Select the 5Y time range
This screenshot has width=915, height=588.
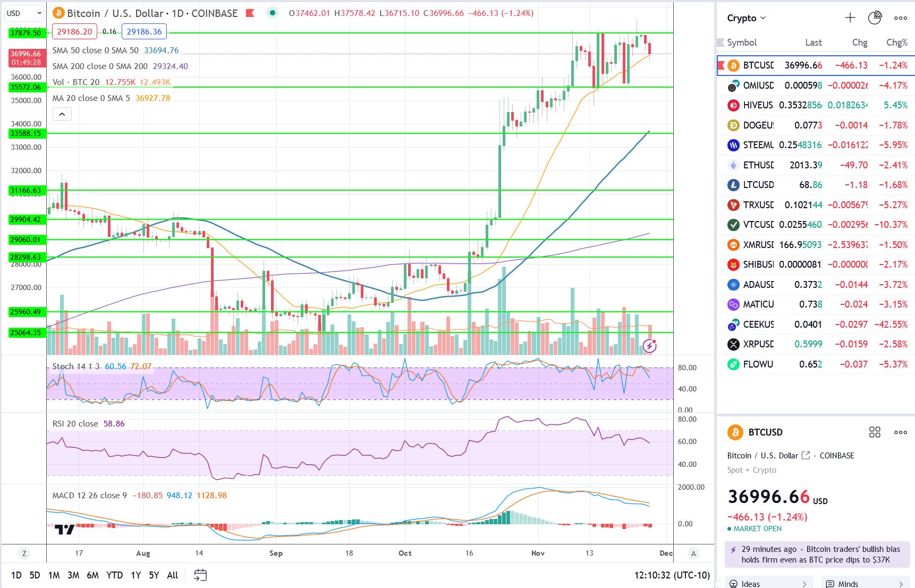pos(154,575)
